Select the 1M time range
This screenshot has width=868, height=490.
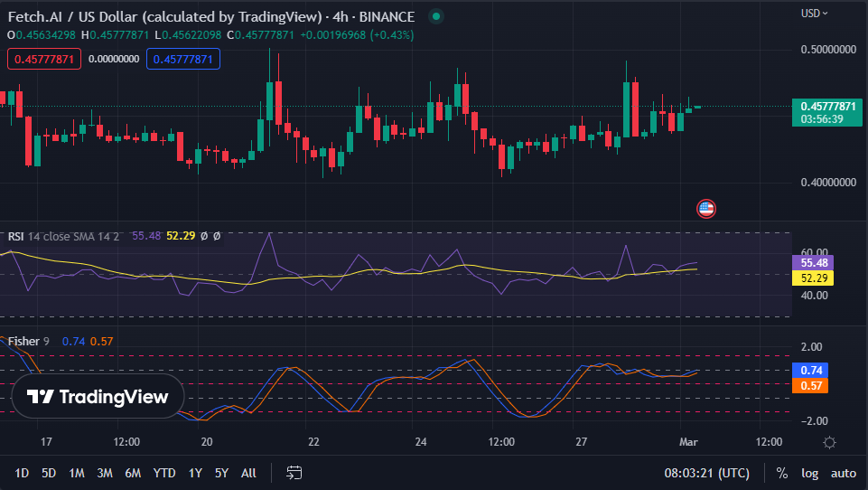click(77, 473)
